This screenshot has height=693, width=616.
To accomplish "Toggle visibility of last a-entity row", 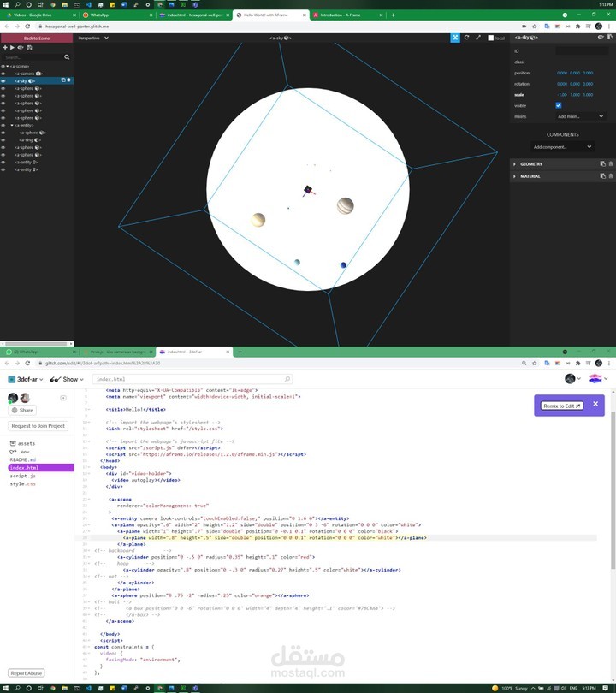I will tap(3, 169).
